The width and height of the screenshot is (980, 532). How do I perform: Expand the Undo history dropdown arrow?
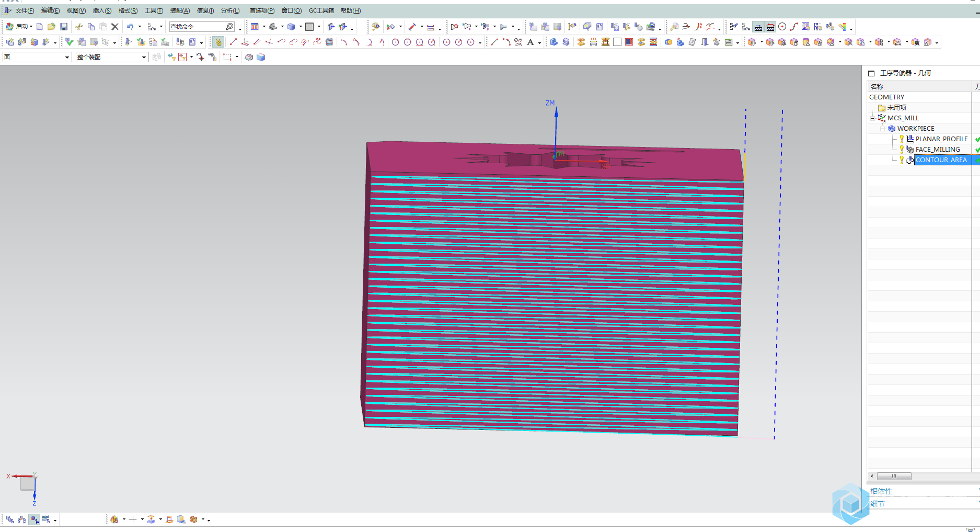pos(140,27)
